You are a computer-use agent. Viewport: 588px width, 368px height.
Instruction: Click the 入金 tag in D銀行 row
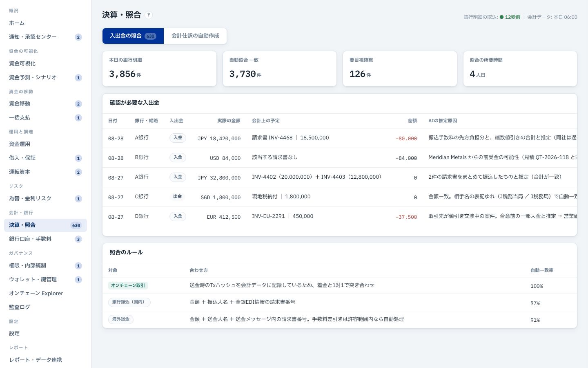coord(178,216)
